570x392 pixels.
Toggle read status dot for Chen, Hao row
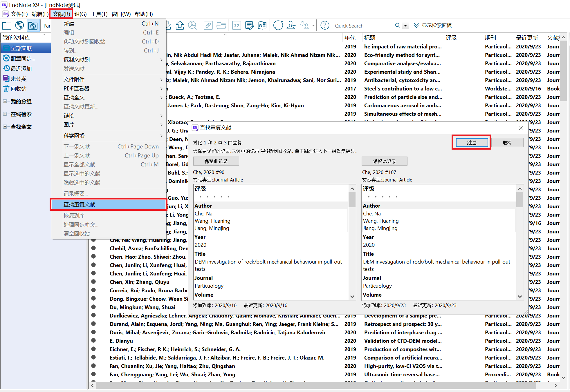point(93,257)
